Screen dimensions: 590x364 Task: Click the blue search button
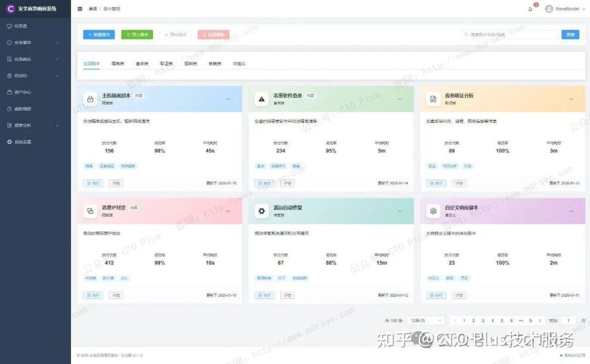[570, 34]
